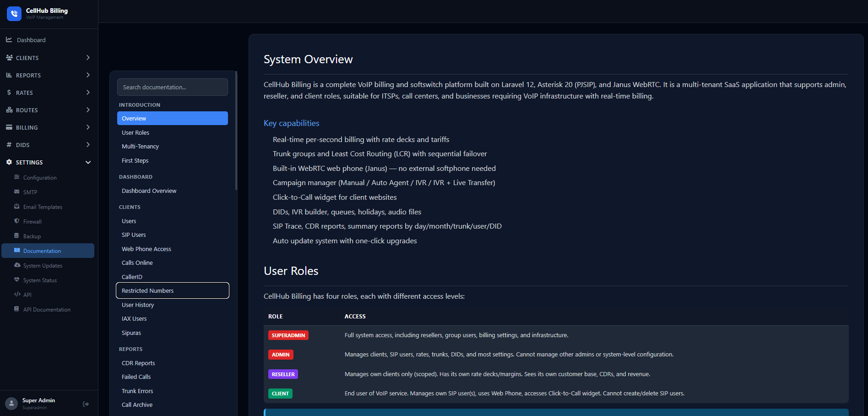Open User Roles documentation entry
The width and height of the screenshot is (868, 416).
coord(173,132)
